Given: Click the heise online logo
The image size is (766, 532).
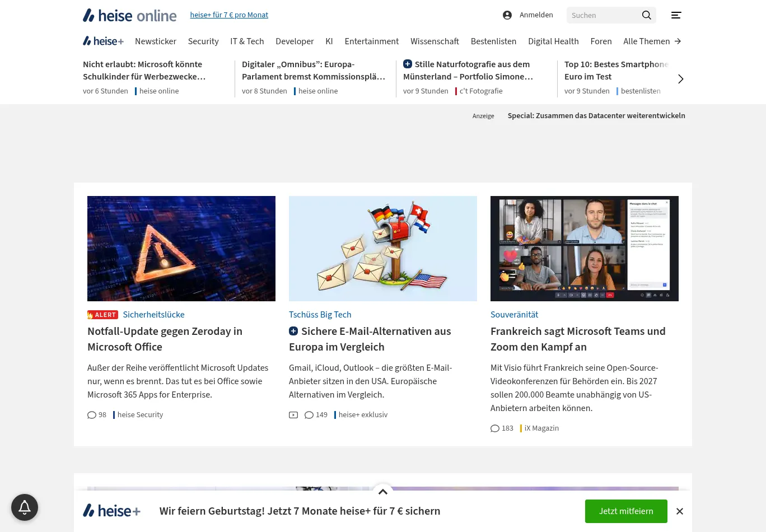Looking at the screenshot, I should point(129,15).
